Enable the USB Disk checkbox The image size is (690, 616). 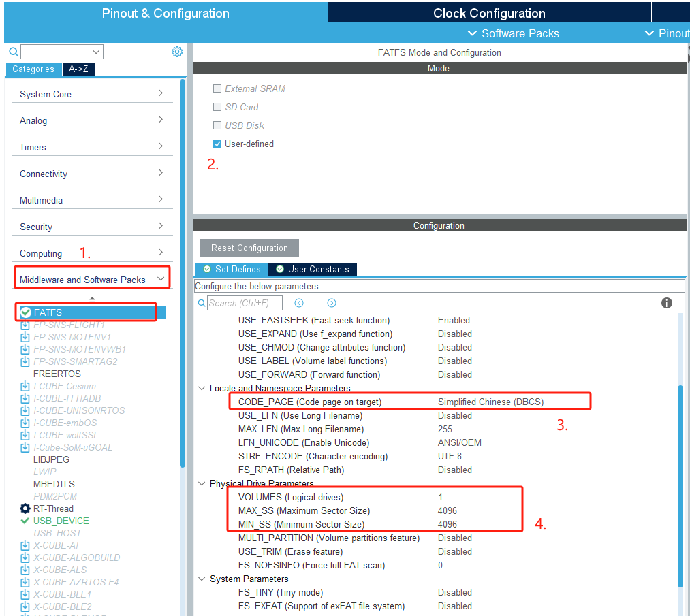[217, 125]
